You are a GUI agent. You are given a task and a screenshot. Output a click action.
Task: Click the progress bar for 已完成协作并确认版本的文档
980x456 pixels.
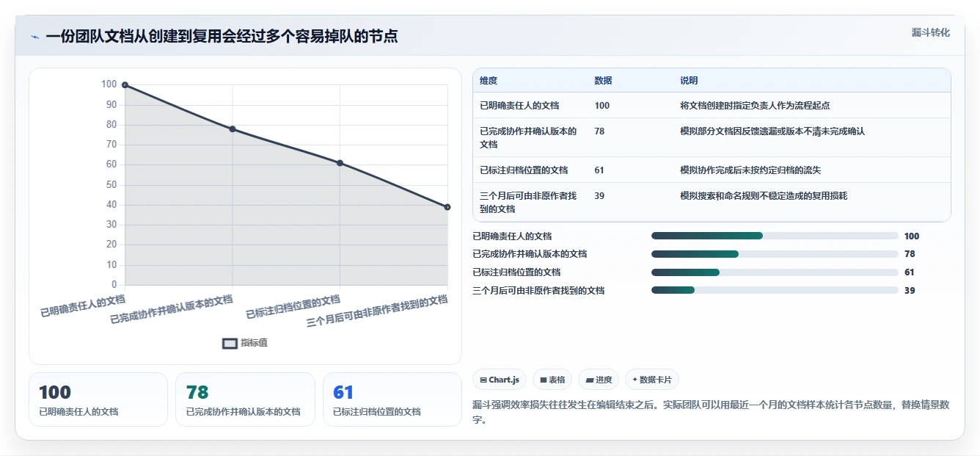coord(775,254)
